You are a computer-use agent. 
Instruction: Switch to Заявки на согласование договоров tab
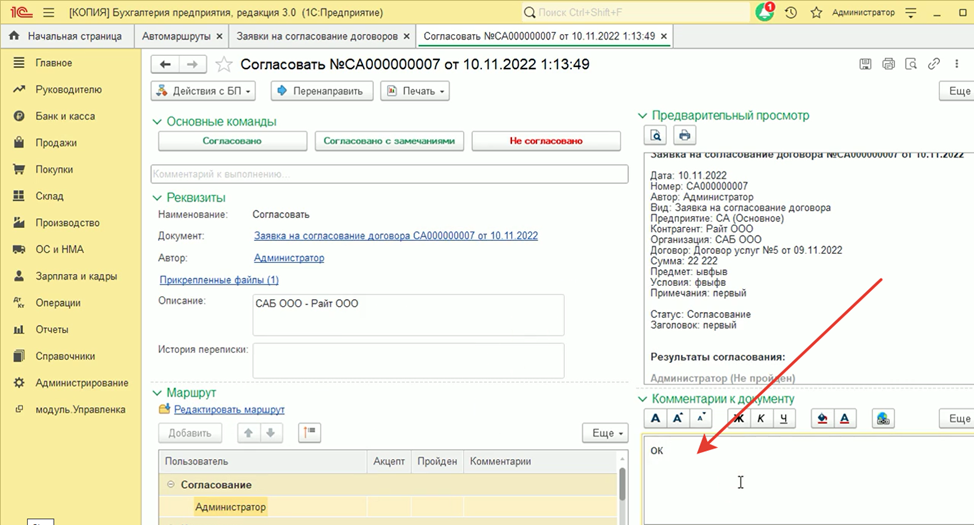317,36
